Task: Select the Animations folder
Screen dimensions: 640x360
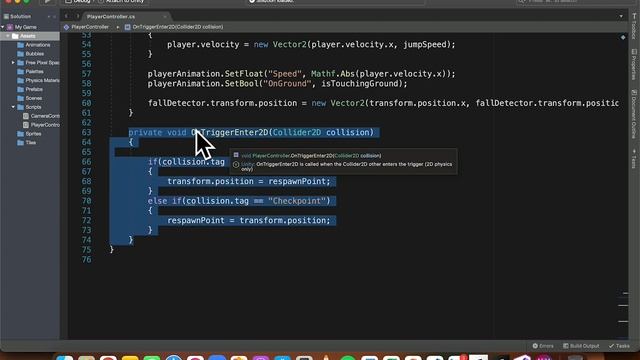Action: click(34, 45)
